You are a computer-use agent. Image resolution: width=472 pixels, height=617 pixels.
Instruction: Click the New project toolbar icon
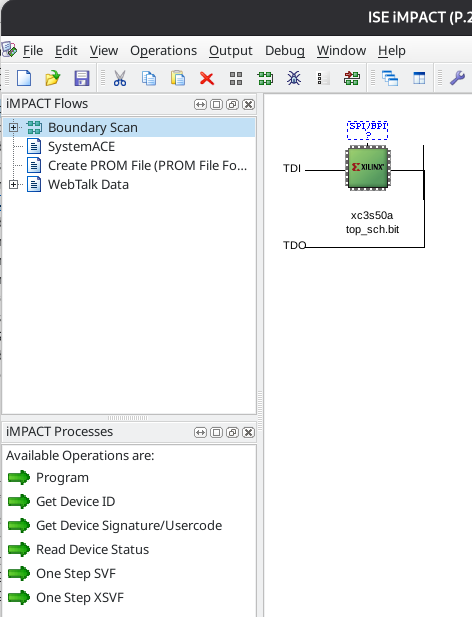(24, 78)
